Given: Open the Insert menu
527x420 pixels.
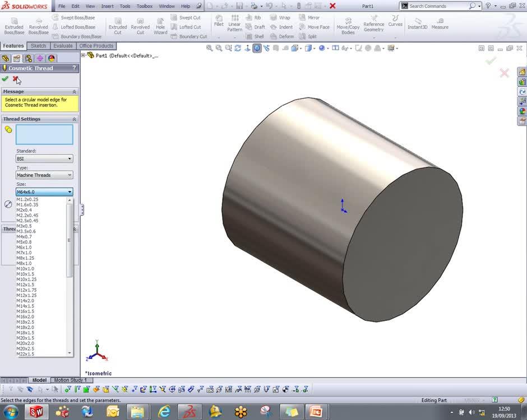Looking at the screenshot, I should click(107, 6).
